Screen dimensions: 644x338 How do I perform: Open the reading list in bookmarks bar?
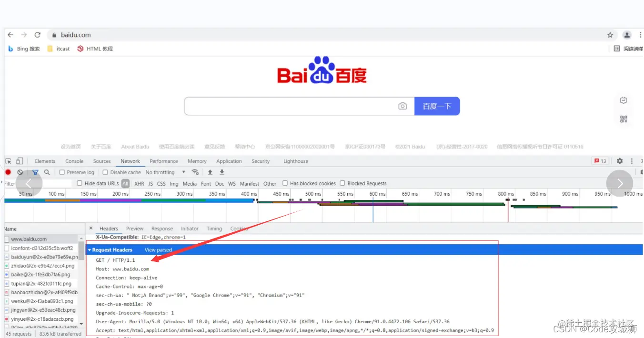click(x=628, y=49)
